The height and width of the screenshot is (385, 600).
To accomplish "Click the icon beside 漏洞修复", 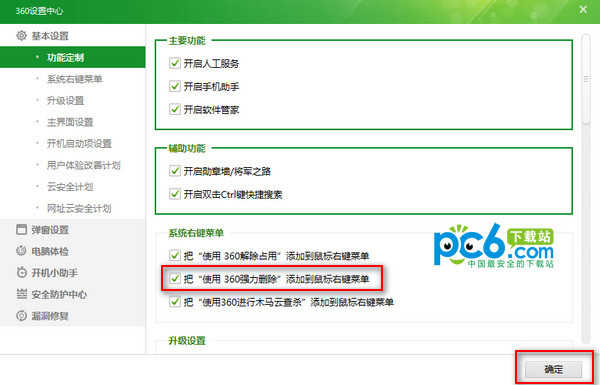I will point(21,316).
